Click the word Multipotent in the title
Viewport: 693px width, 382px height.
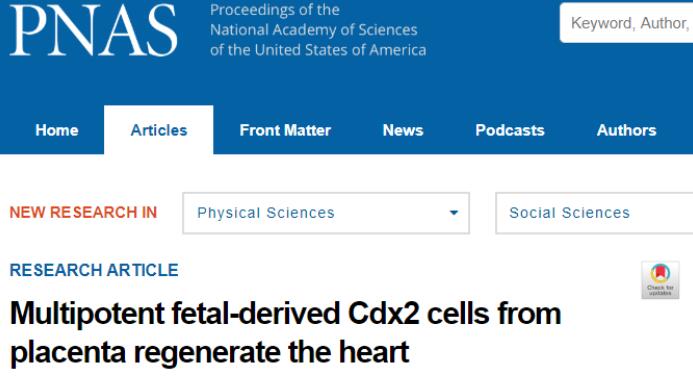coord(88,314)
